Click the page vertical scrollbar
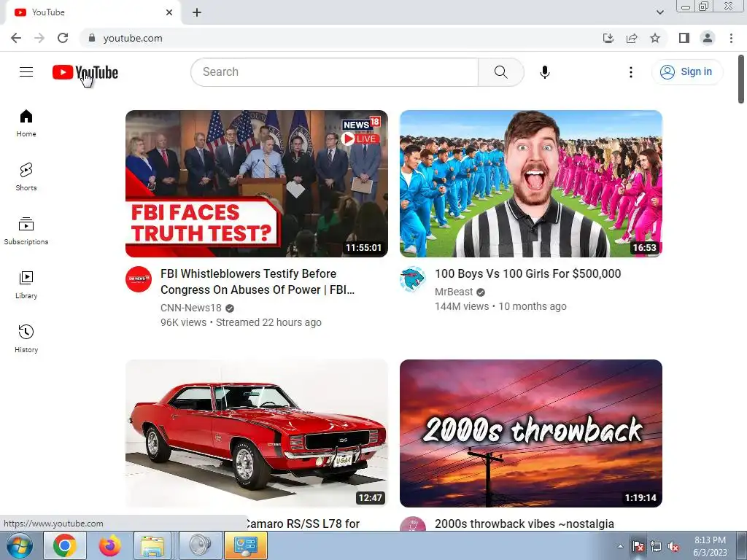The image size is (747, 560). 741,79
